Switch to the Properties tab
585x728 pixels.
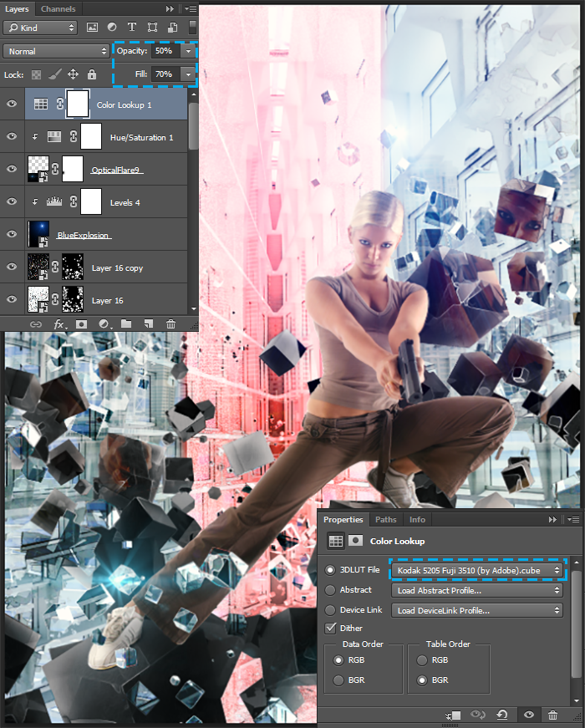coord(343,520)
